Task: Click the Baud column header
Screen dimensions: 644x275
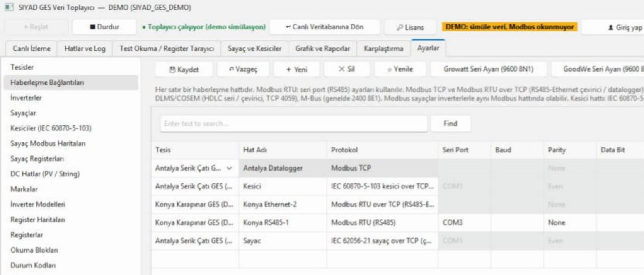Action: [x=517, y=150]
